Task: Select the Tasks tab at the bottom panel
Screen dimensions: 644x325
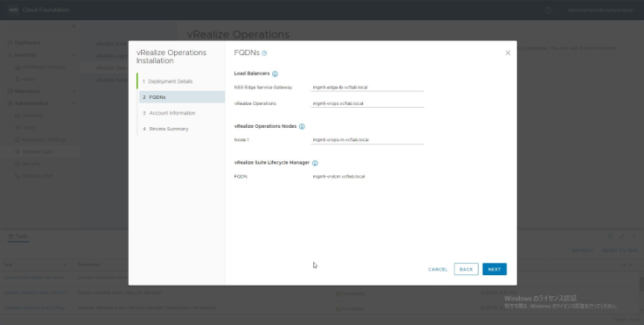Action: click(18, 237)
